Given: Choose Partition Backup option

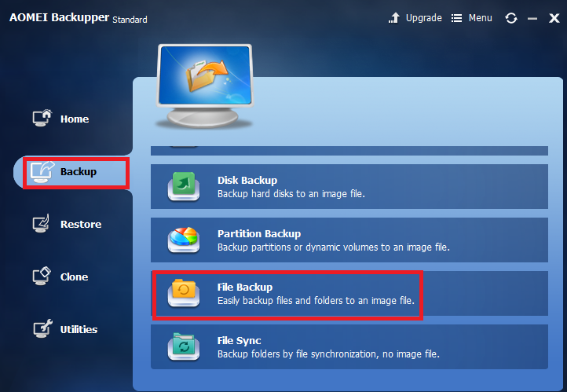Looking at the screenshot, I should tap(349, 240).
